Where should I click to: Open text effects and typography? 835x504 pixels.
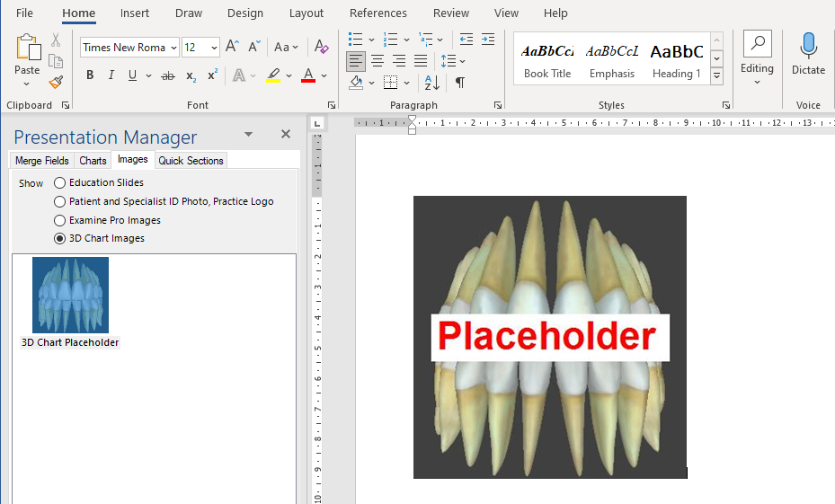239,75
